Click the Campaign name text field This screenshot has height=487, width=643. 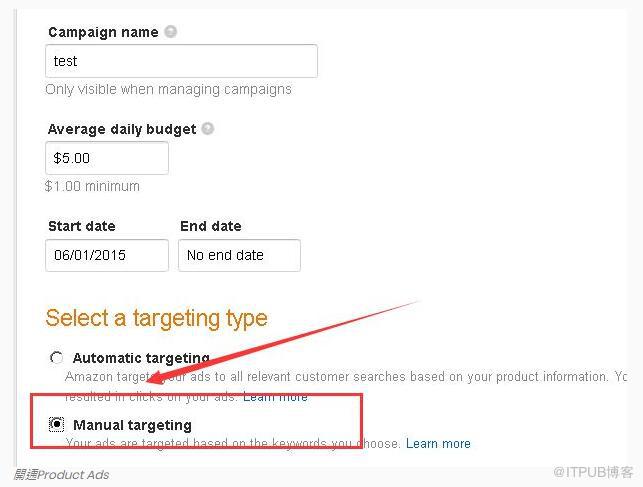coord(181,61)
